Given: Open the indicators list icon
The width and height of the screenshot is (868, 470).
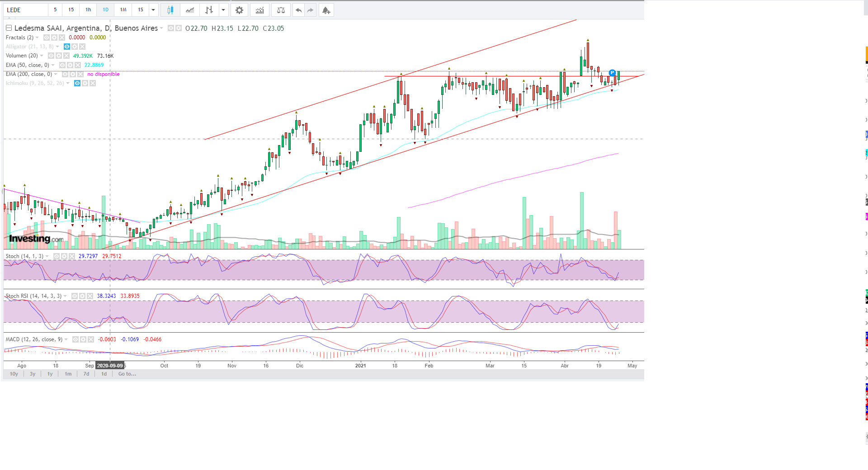Looking at the screenshot, I should pyautogui.click(x=259, y=10).
